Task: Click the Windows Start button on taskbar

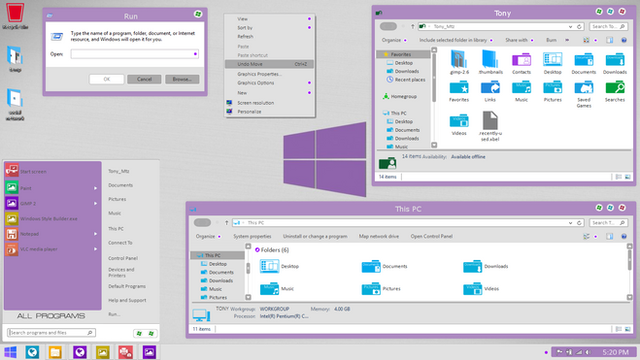Action: (x=10, y=352)
